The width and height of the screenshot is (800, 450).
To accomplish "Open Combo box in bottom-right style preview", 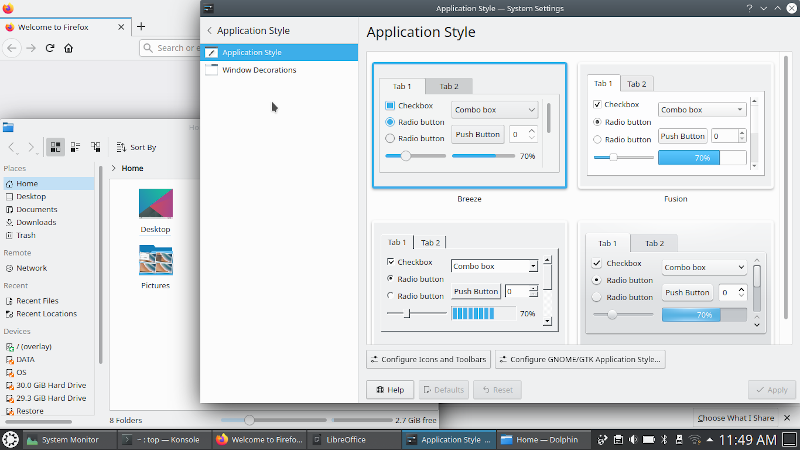I will (x=704, y=267).
